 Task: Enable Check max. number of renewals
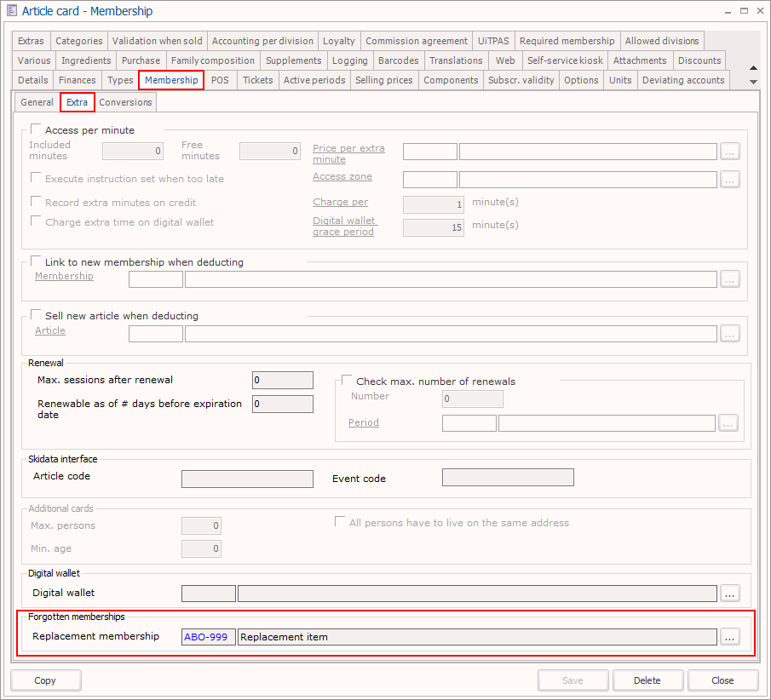click(347, 381)
